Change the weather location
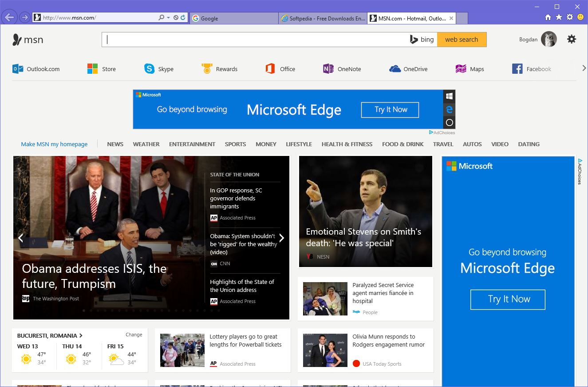Image resolution: width=588 pixels, height=387 pixels. (x=134, y=335)
